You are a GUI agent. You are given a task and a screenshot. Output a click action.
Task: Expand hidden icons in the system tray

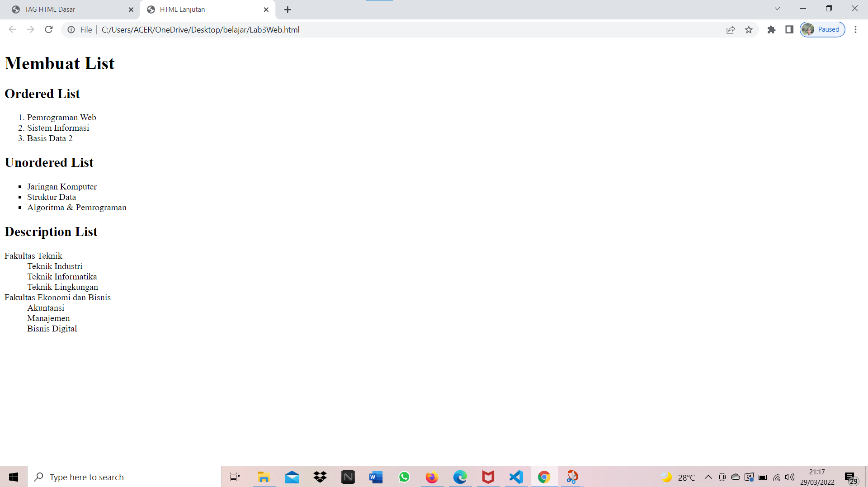coord(708,477)
